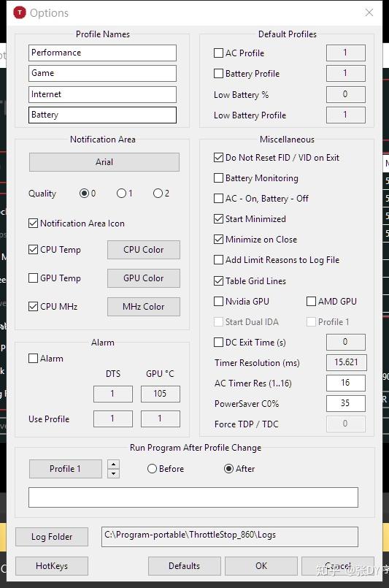Select Quality radio option 1
The image size is (389, 588).
click(121, 193)
